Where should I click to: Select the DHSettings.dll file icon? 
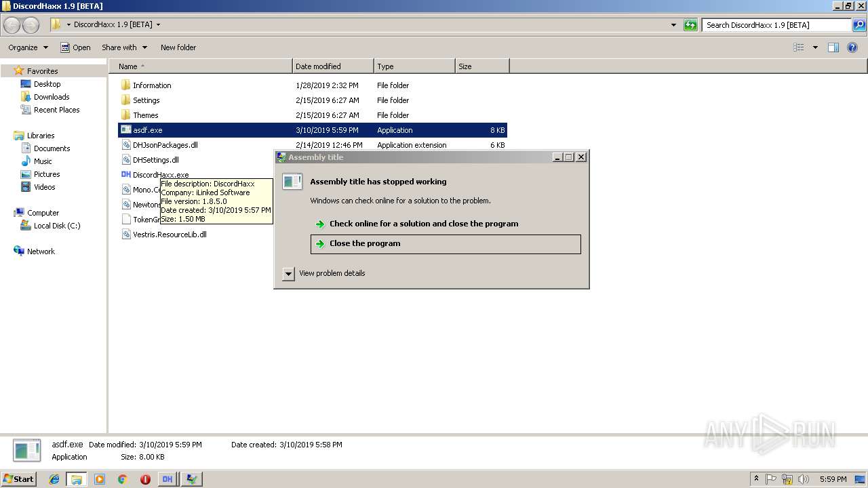[126, 160]
